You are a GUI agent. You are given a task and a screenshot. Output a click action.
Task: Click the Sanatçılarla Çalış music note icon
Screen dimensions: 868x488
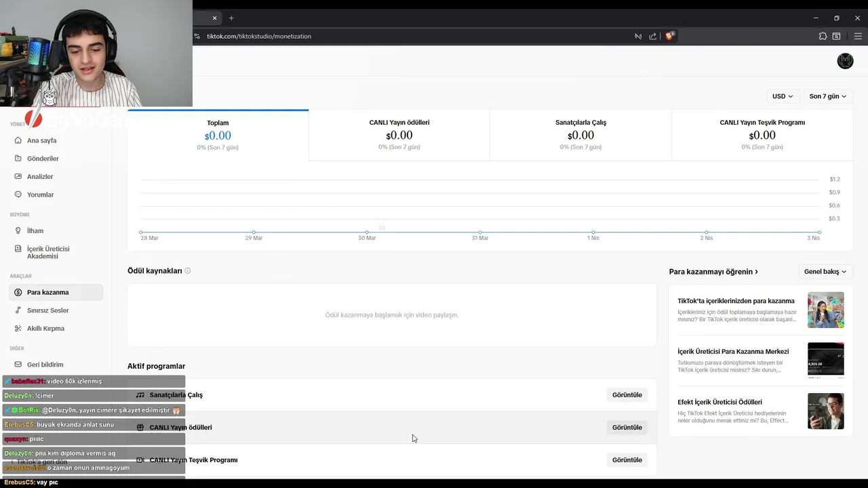(140, 395)
